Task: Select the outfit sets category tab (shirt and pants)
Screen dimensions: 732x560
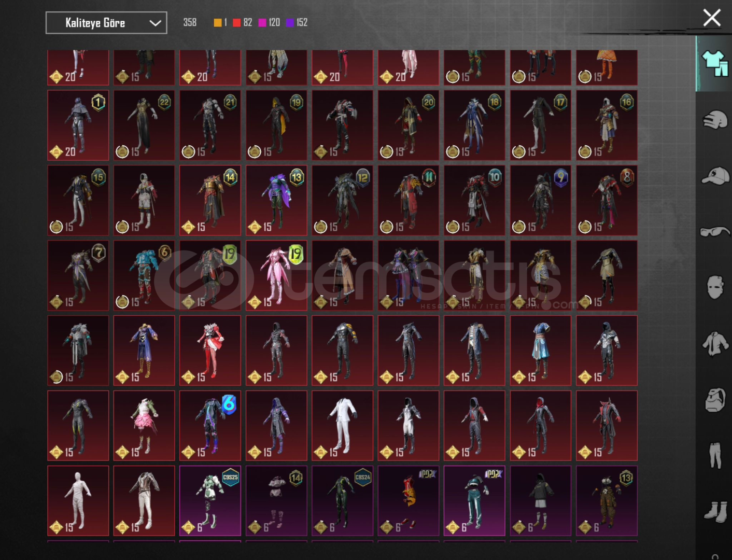Action: pyautogui.click(x=715, y=63)
